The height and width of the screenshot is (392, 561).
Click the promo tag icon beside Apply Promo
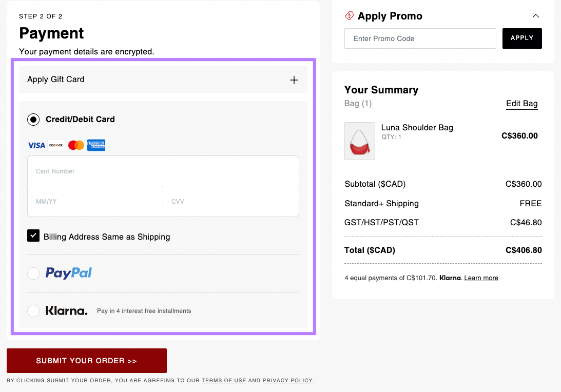[349, 15]
